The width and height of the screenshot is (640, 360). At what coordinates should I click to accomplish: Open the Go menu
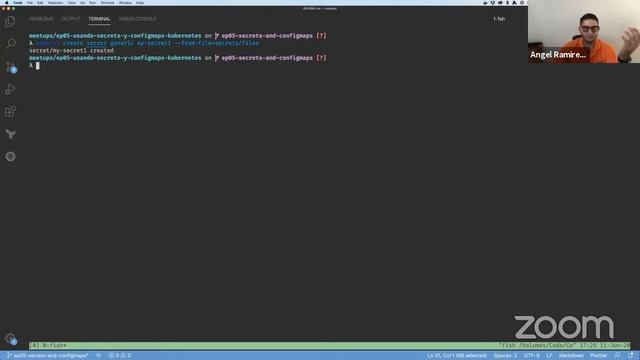82,3
